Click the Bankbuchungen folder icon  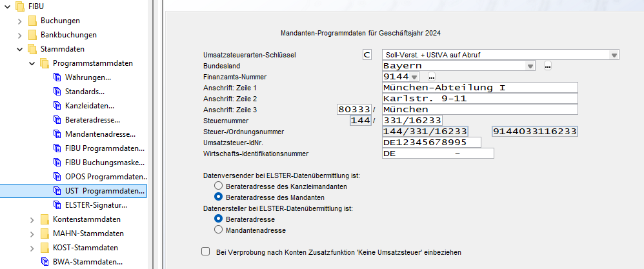(32, 35)
